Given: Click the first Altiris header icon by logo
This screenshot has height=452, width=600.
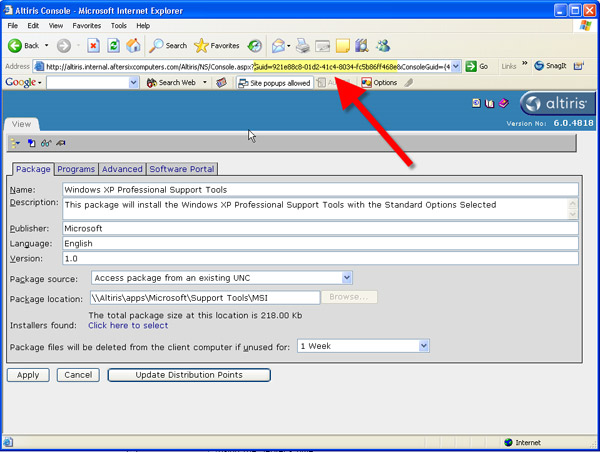Looking at the screenshot, I should click(x=476, y=103).
